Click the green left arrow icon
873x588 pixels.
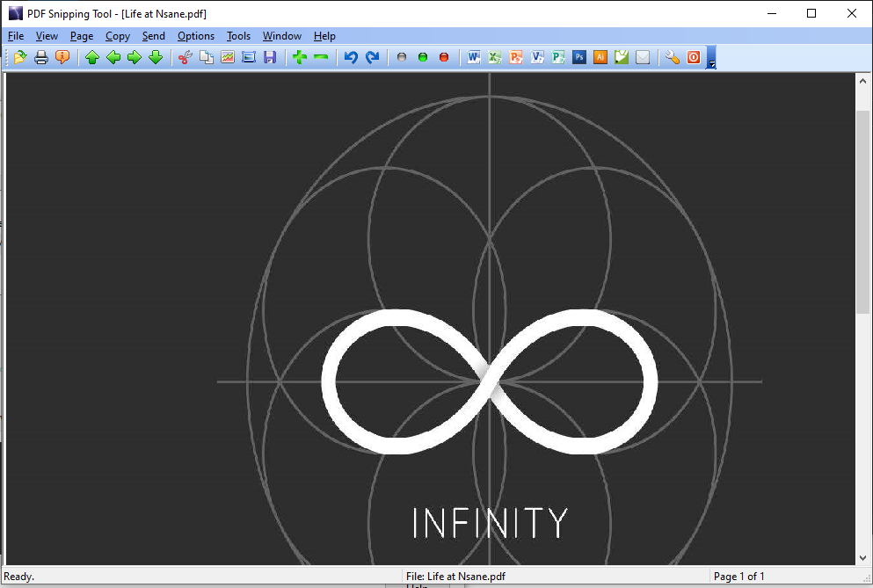click(x=113, y=57)
